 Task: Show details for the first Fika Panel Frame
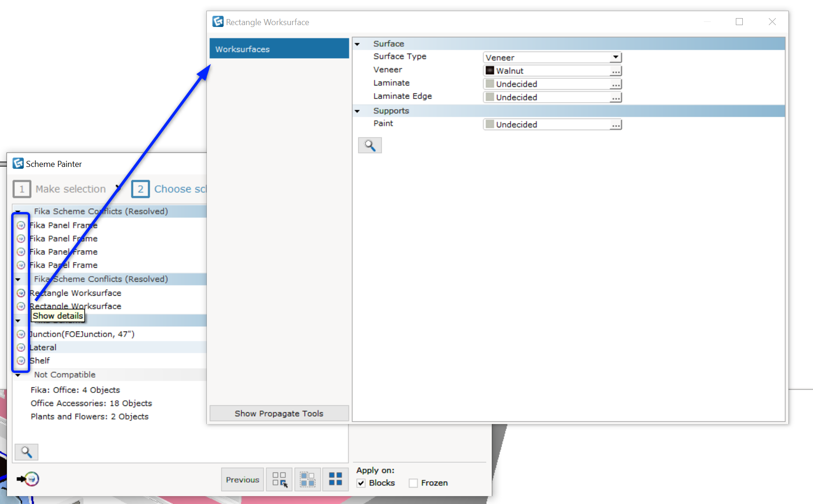tap(21, 225)
